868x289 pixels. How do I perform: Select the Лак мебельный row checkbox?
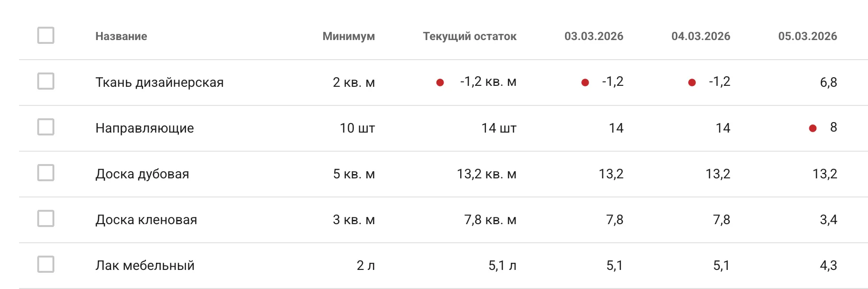click(x=45, y=265)
